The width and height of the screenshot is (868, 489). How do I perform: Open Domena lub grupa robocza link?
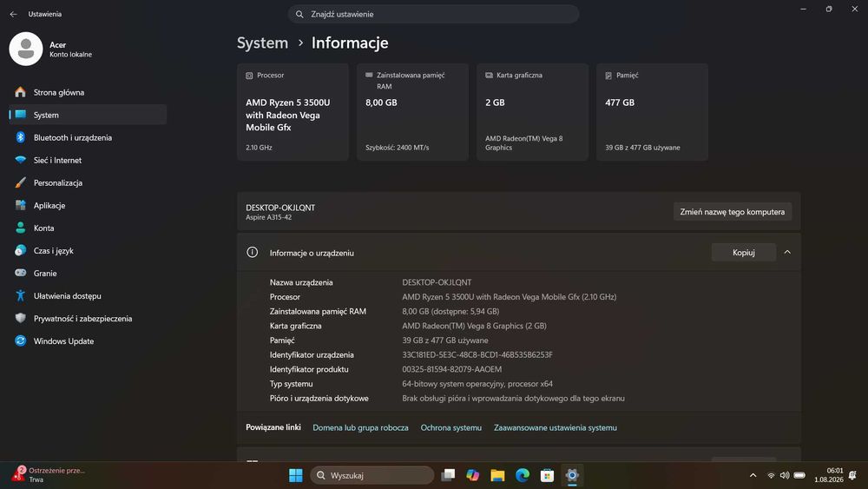pyautogui.click(x=360, y=427)
